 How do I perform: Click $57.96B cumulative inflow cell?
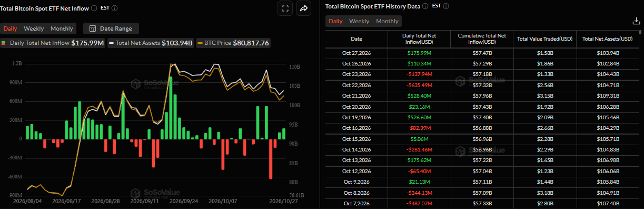coord(482,96)
